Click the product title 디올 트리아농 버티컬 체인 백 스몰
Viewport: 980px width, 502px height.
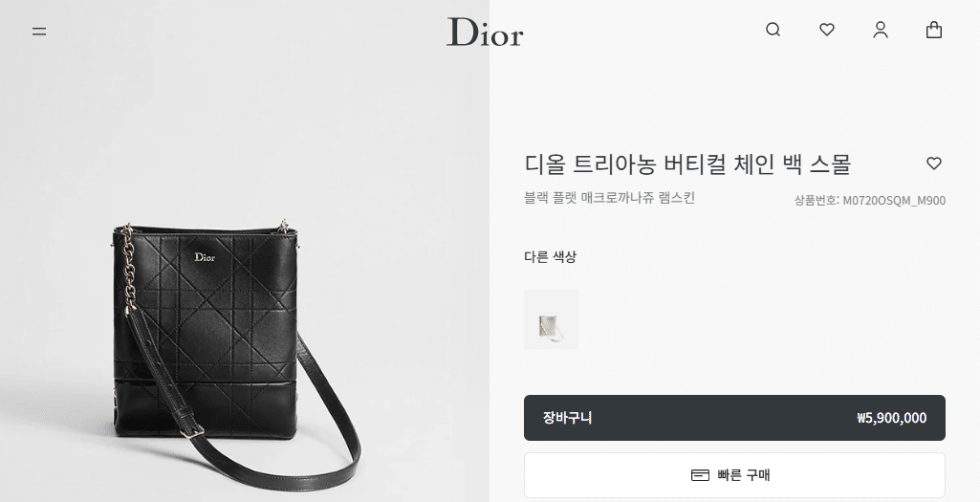point(687,164)
